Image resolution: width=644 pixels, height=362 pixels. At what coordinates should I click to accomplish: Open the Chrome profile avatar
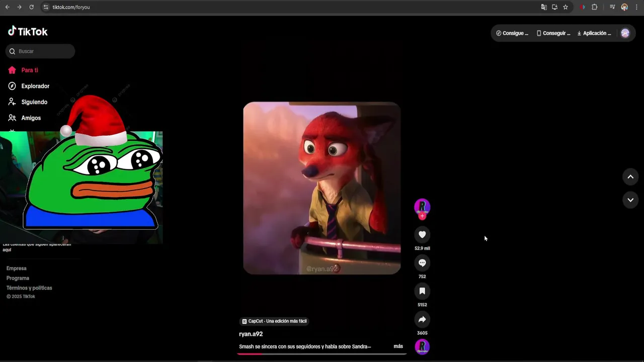pyautogui.click(x=624, y=7)
